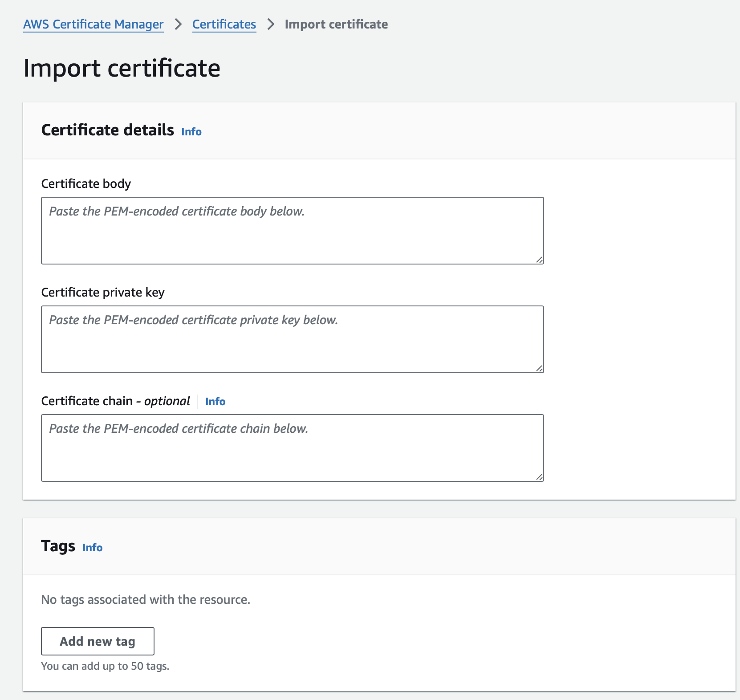Viewport: 740px width, 700px height.
Task: Click the chevron after the Certificates breadcrumb
Action: click(x=271, y=24)
